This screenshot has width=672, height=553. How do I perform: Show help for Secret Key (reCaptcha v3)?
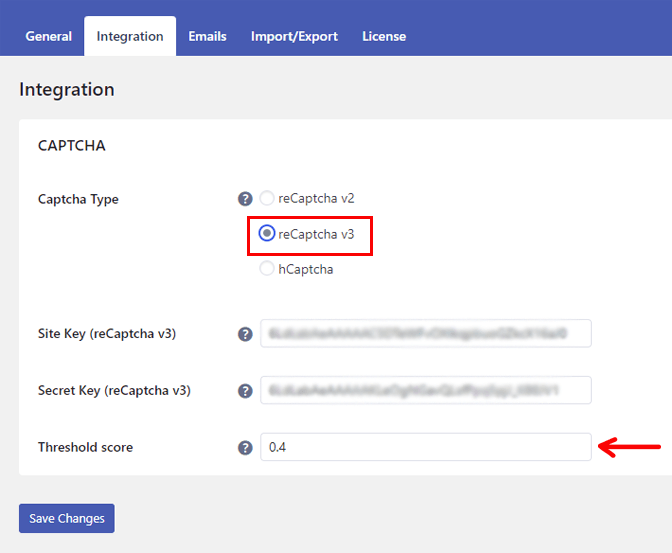(x=245, y=391)
